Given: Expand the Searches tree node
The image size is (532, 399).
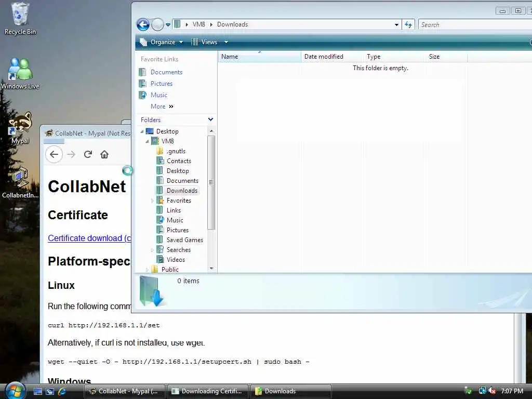Looking at the screenshot, I should click(x=152, y=250).
